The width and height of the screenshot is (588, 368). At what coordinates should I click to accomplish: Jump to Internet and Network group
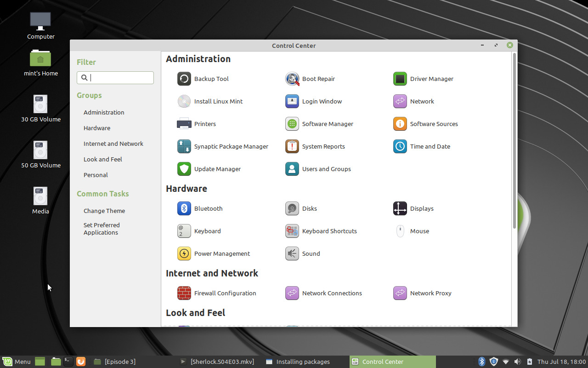point(113,144)
